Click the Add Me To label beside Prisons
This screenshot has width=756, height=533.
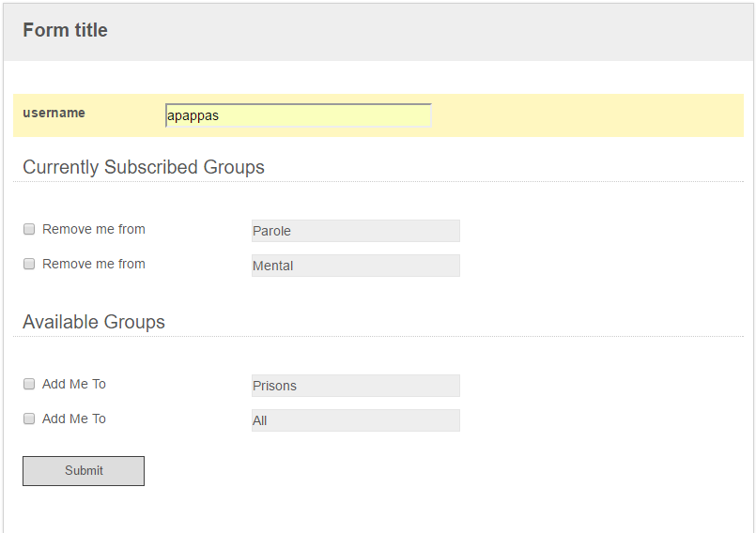[x=74, y=384]
